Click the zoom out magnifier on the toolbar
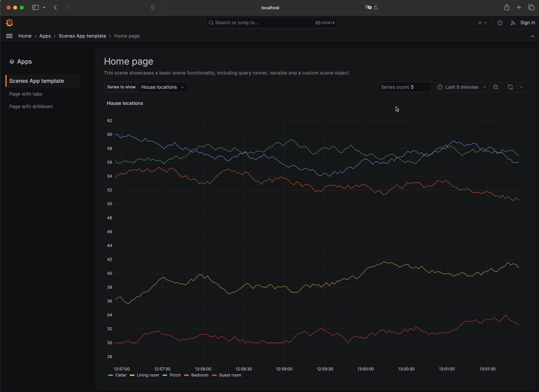 click(x=496, y=87)
